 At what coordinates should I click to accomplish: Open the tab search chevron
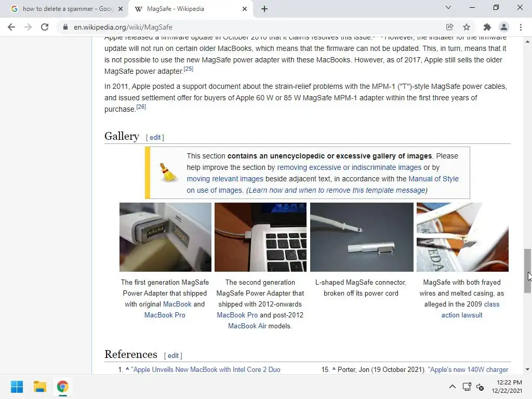pos(448,7)
